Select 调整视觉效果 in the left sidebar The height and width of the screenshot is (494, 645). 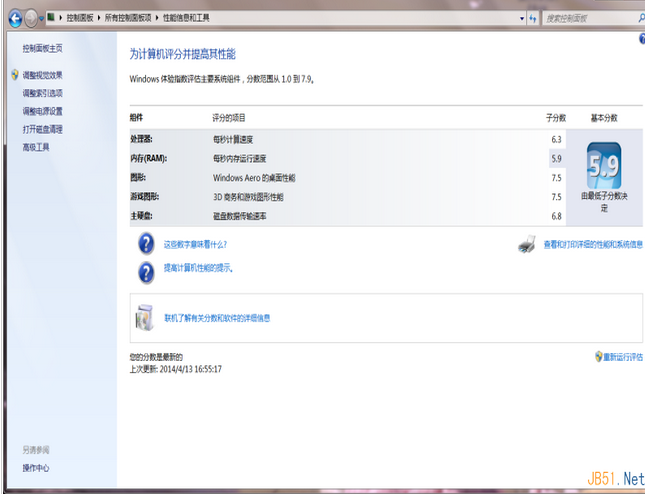click(x=42, y=75)
